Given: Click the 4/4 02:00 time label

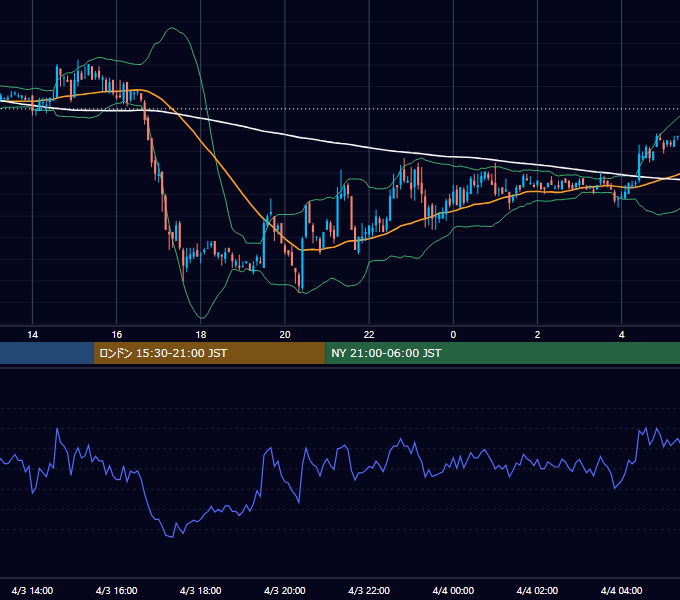Looking at the screenshot, I should pos(537,590).
